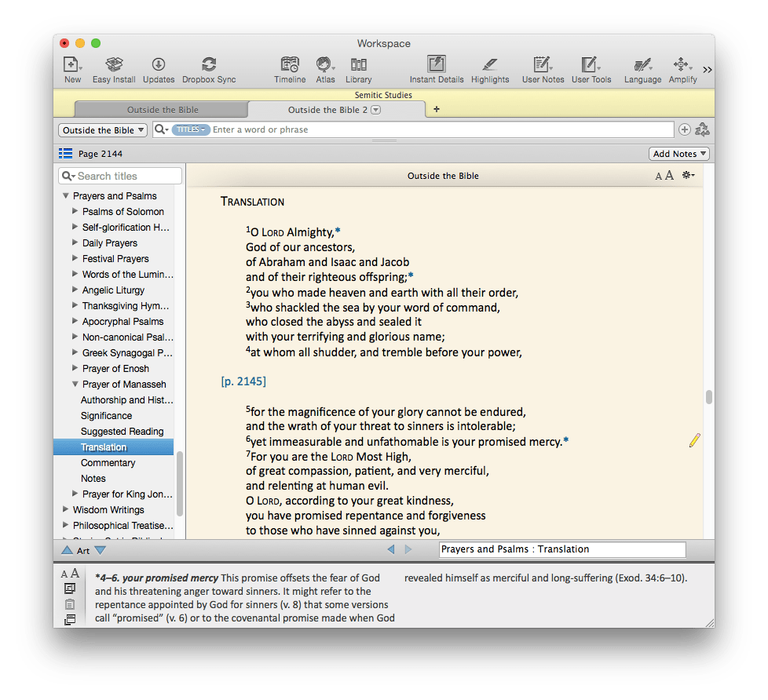Select Commentary in the sidebar tree
Screen dimensions: 768x700
point(108,463)
